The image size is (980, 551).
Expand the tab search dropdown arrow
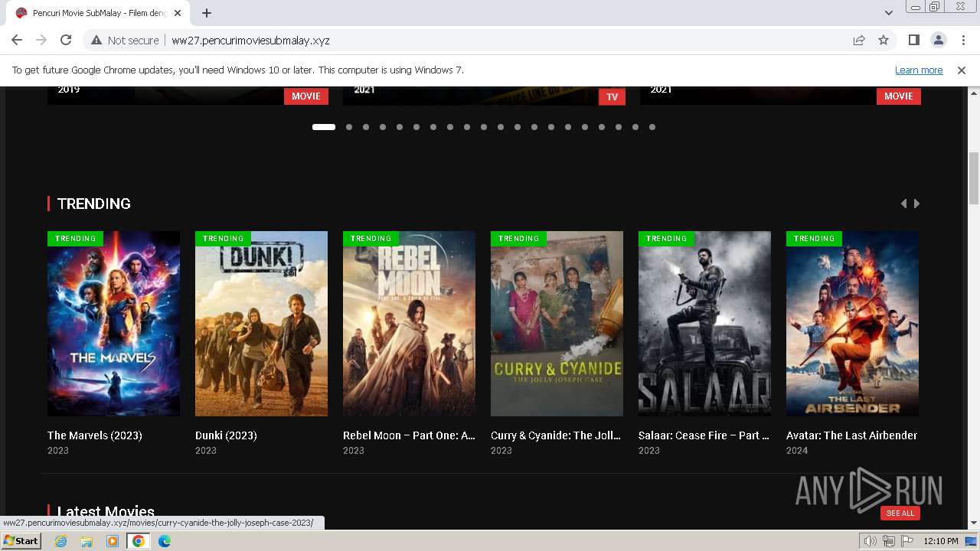[888, 13]
